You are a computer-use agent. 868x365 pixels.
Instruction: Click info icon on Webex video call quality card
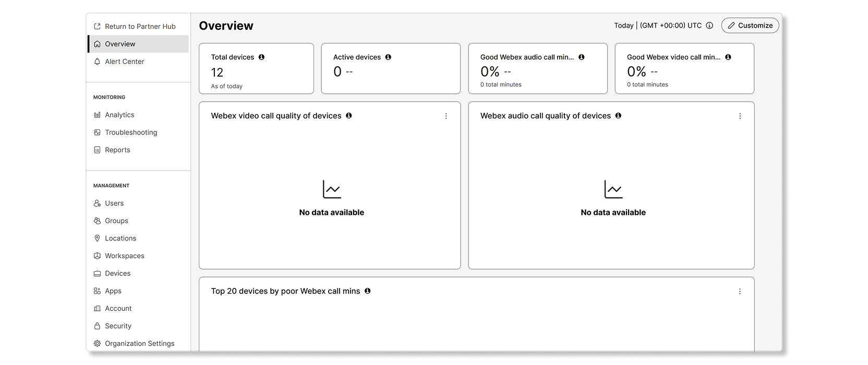point(349,116)
